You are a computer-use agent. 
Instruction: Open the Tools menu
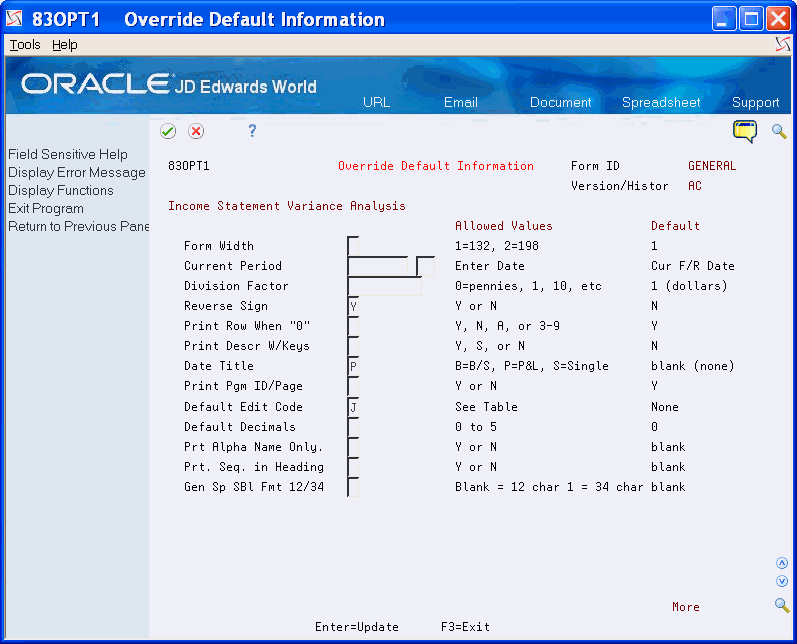pos(25,45)
